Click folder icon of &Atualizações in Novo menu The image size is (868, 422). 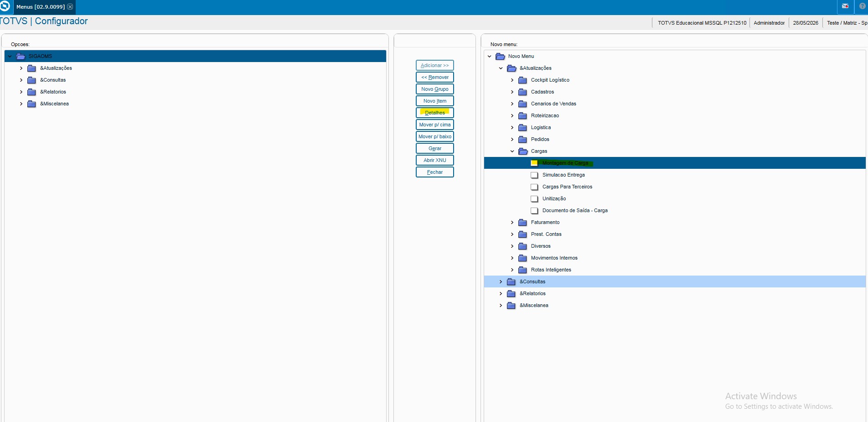(511, 68)
